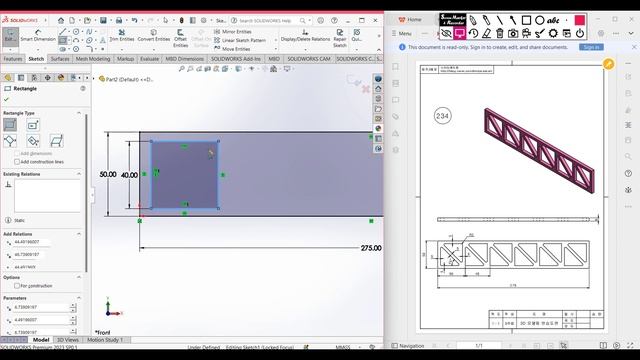This screenshot has width=640, height=360.
Task: Collapse the Parameters section
Action: [x=79, y=298]
